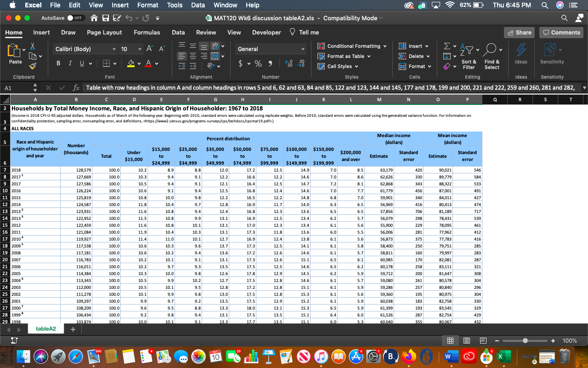The width and height of the screenshot is (588, 368).
Task: Switch to the Formulas ribbon tab
Action: pyautogui.click(x=147, y=32)
